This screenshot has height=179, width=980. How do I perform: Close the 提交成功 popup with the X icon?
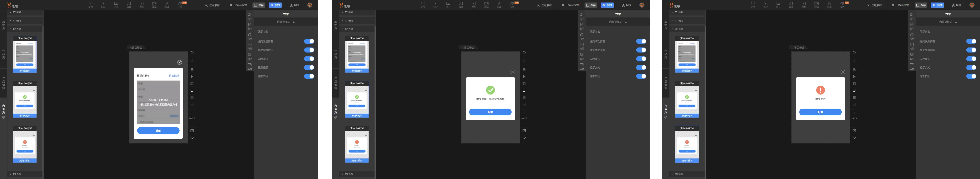point(513,72)
